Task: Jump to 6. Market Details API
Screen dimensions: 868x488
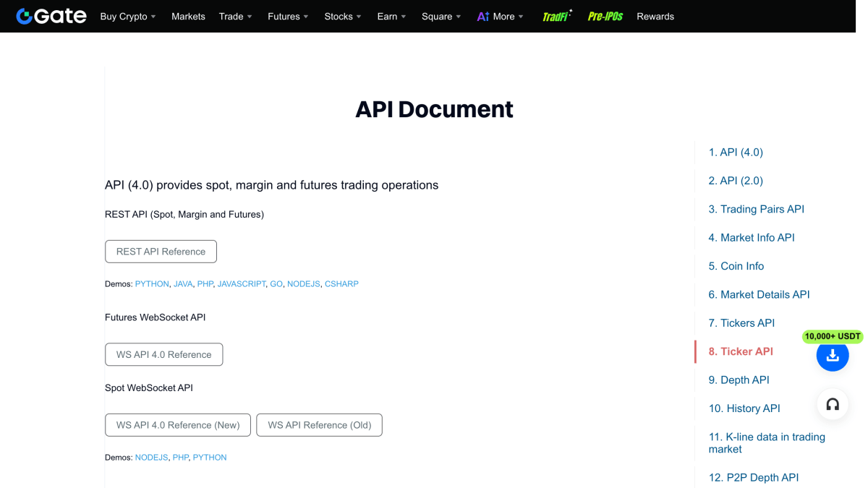Action: click(x=759, y=294)
